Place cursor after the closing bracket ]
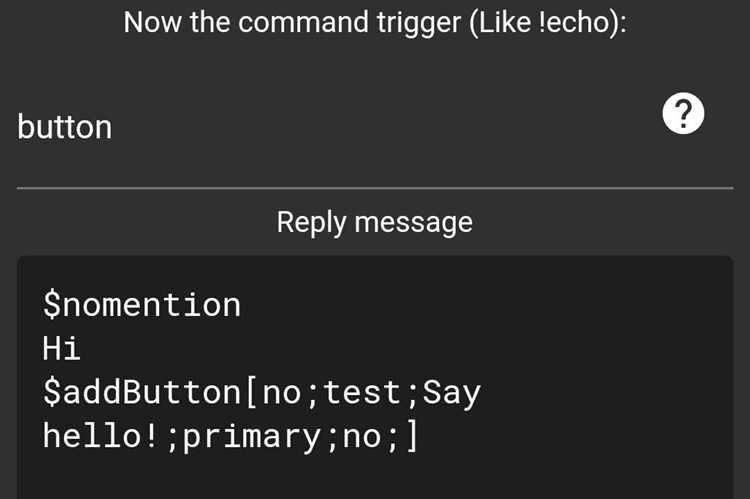The height and width of the screenshot is (499, 750). click(x=420, y=436)
